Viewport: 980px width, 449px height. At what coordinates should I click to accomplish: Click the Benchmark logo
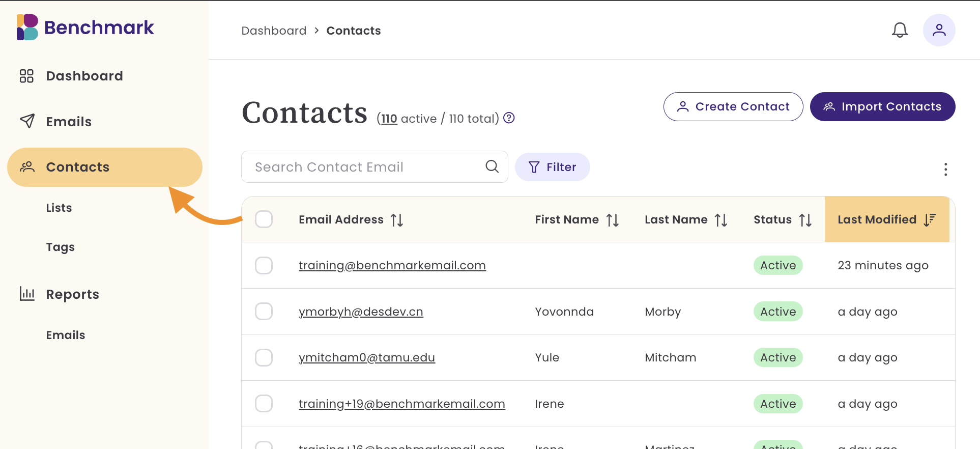tap(85, 27)
